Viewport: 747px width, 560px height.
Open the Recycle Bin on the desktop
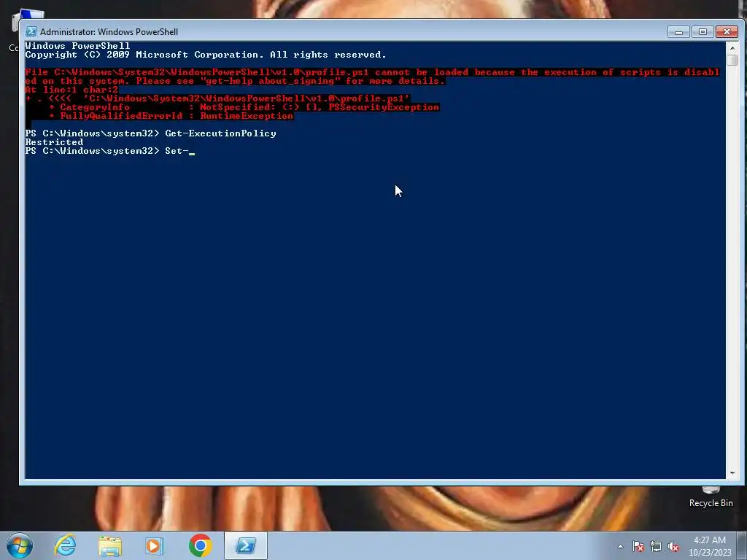coord(711,497)
